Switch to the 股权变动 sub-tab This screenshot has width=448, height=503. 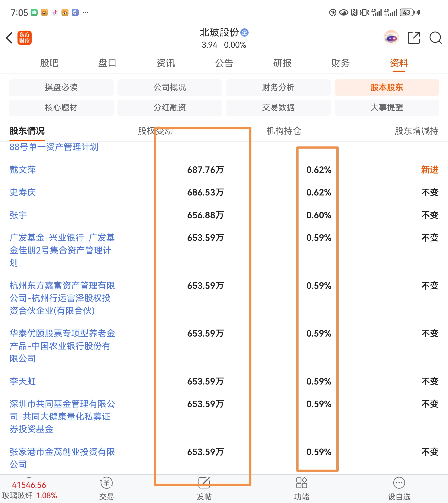click(155, 131)
